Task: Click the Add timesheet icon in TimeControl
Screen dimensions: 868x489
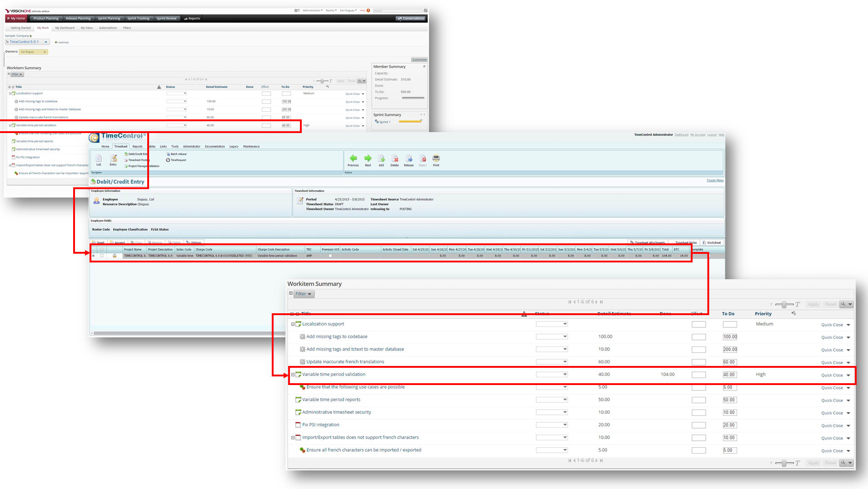Action: (381, 158)
